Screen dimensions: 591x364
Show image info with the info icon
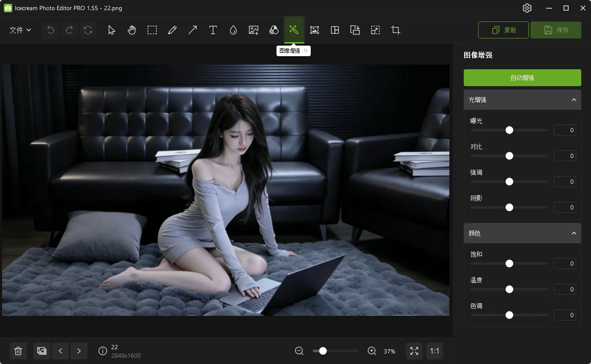click(x=102, y=351)
